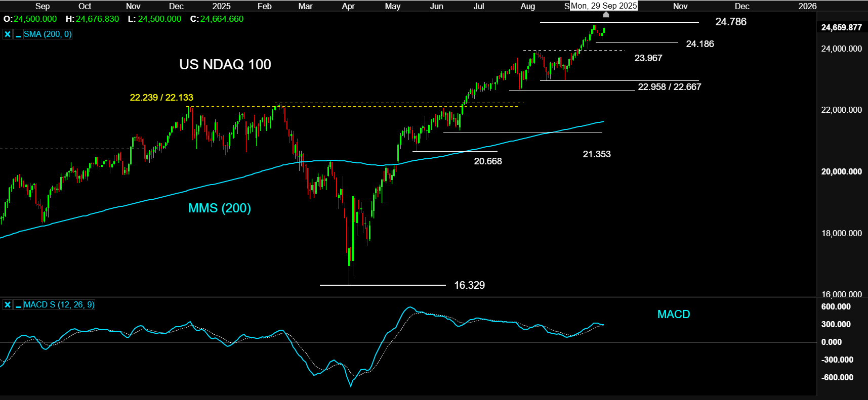Click the Feb label on the time axis

click(265, 6)
